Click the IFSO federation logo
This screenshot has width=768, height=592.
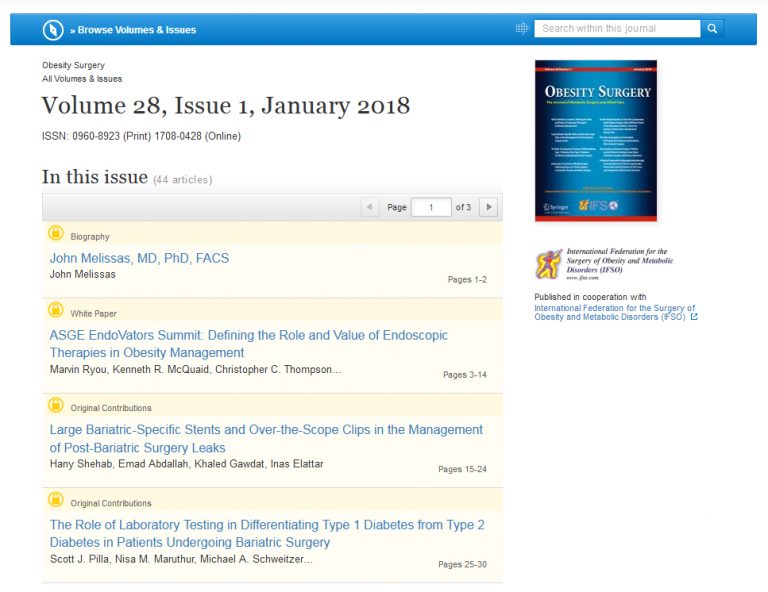pyautogui.click(x=549, y=264)
